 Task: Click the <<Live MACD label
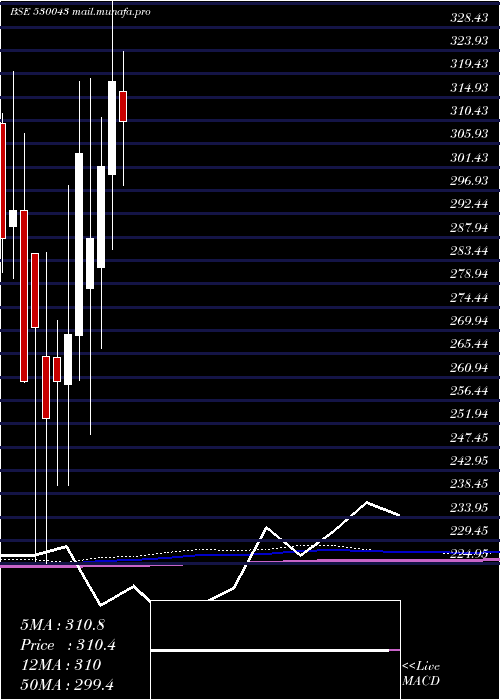(421, 673)
